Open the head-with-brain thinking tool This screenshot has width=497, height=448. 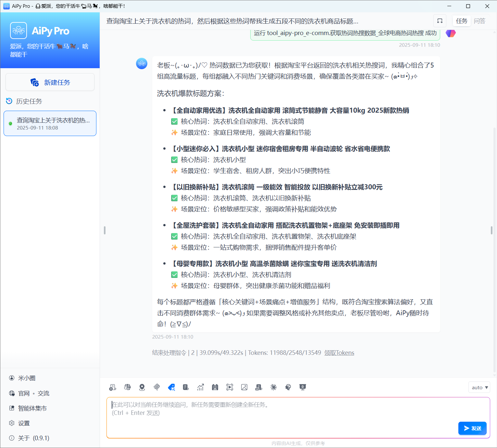click(288, 387)
